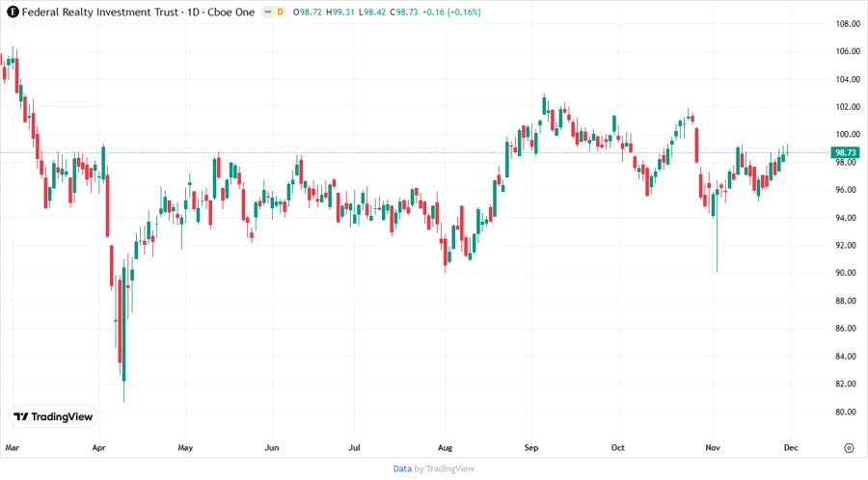Click the low value L98.42
The width and height of the screenshot is (868, 480).
click(372, 12)
